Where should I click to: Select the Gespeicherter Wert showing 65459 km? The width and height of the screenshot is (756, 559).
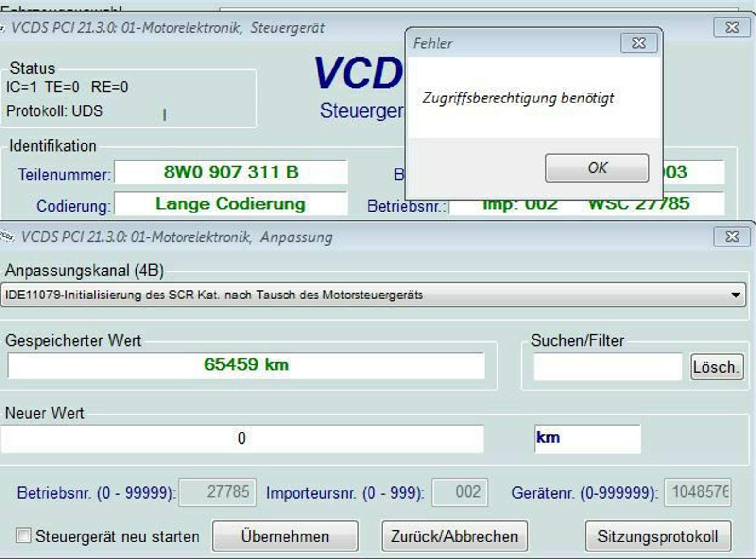(246, 364)
